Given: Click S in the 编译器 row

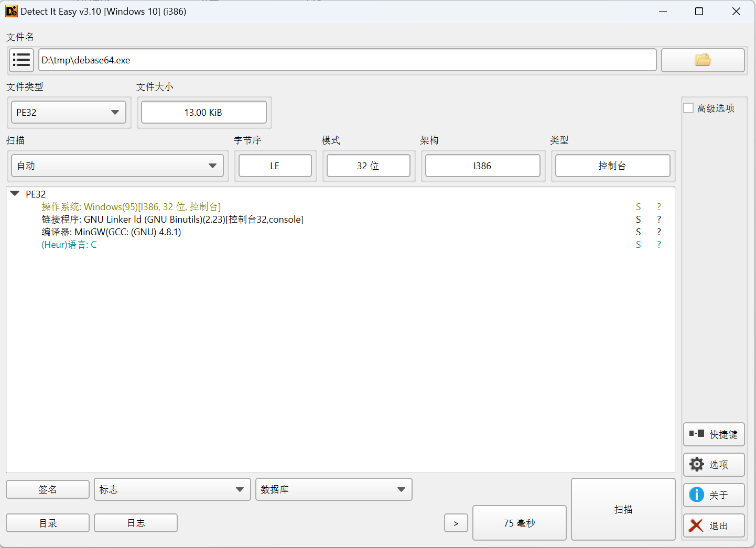Looking at the screenshot, I should (x=639, y=232).
